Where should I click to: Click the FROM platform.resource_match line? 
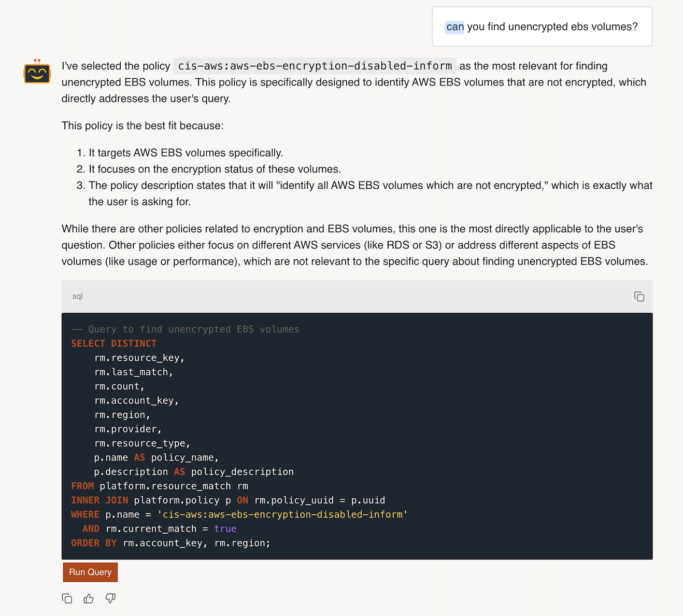coord(159,486)
